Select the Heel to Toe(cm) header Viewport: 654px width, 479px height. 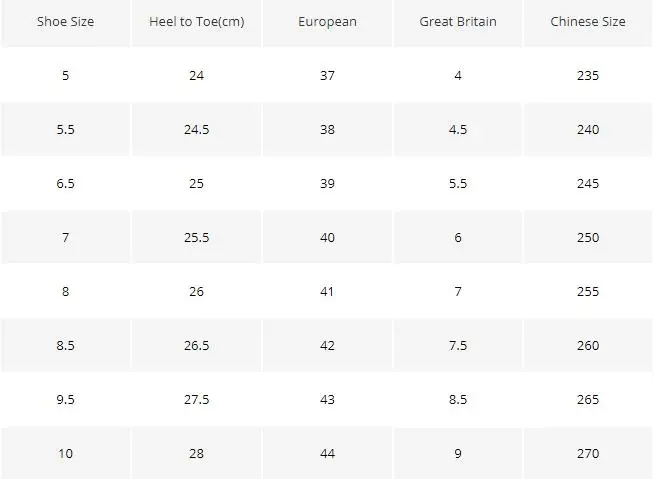(x=196, y=22)
